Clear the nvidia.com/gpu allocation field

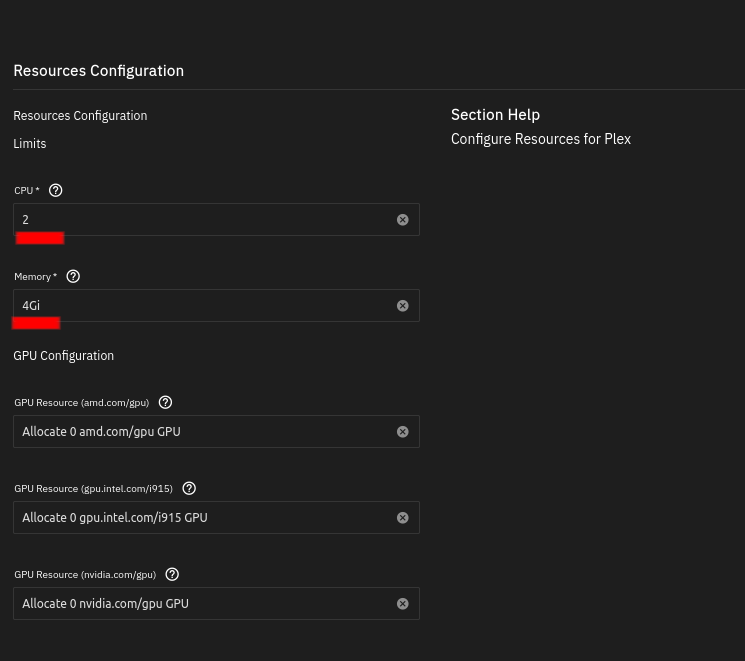click(403, 604)
